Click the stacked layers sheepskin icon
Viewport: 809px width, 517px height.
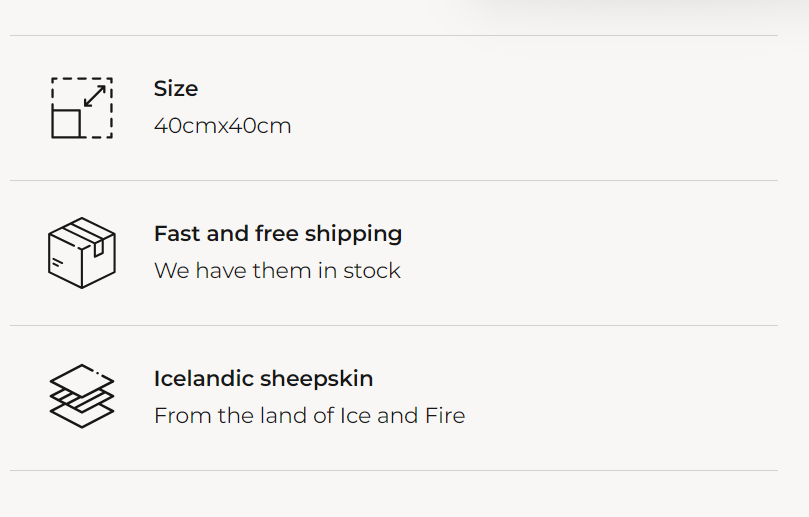pyautogui.click(x=82, y=397)
